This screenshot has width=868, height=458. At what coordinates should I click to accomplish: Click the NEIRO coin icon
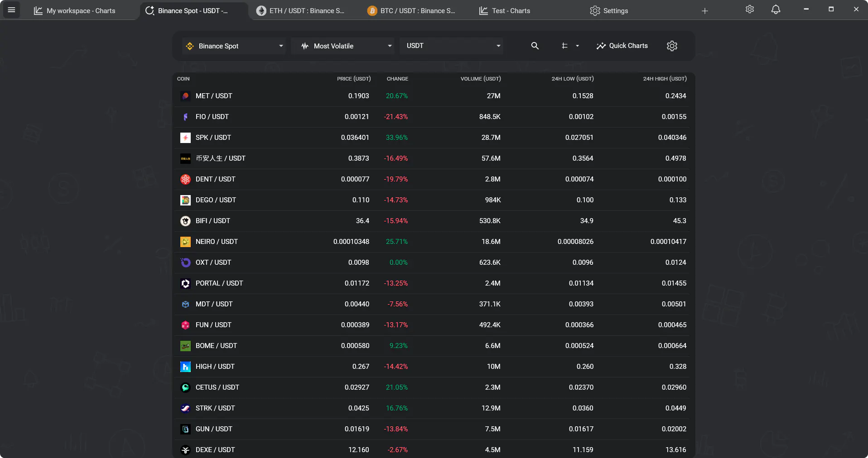[185, 242]
